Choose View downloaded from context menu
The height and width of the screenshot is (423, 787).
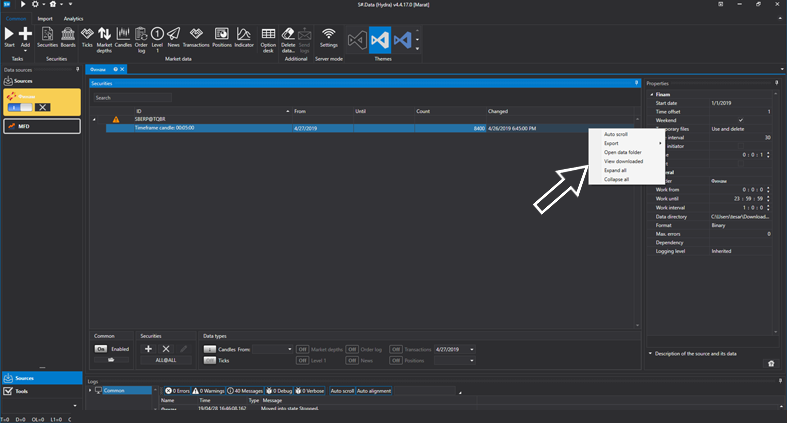623,161
